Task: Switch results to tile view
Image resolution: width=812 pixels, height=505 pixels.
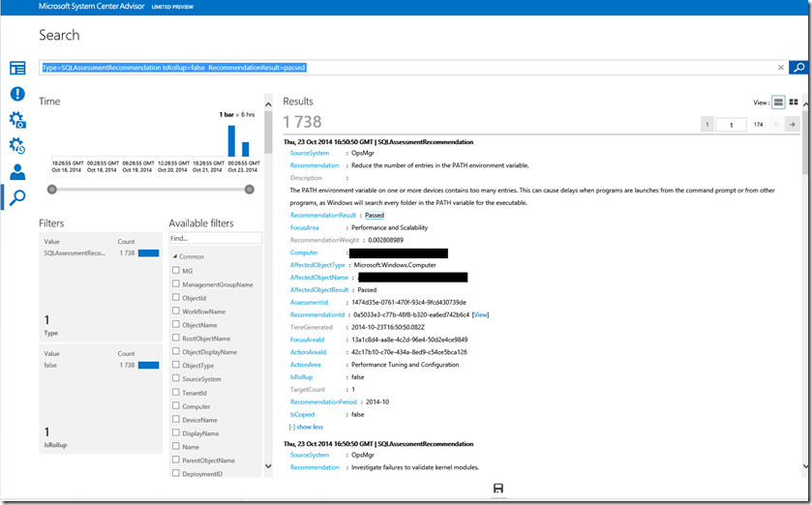Action: click(x=794, y=102)
